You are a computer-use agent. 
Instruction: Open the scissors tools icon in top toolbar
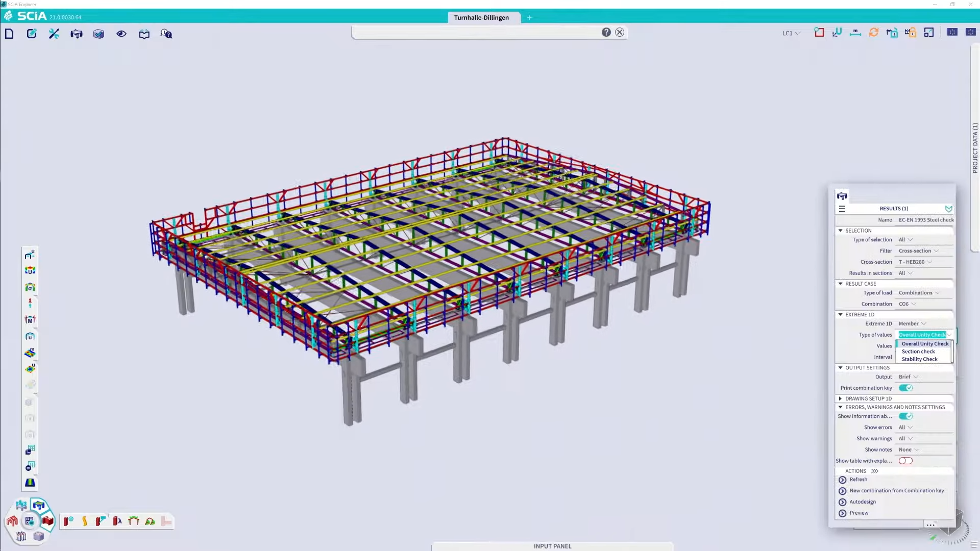point(54,34)
